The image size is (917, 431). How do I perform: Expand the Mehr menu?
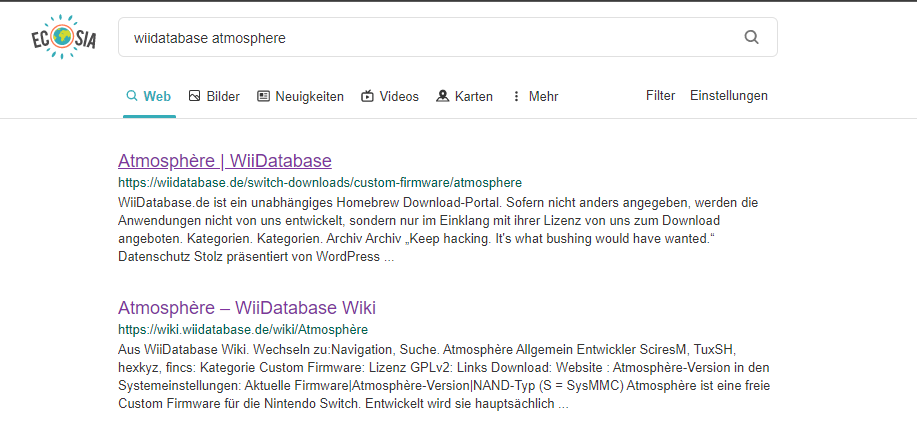tap(535, 96)
